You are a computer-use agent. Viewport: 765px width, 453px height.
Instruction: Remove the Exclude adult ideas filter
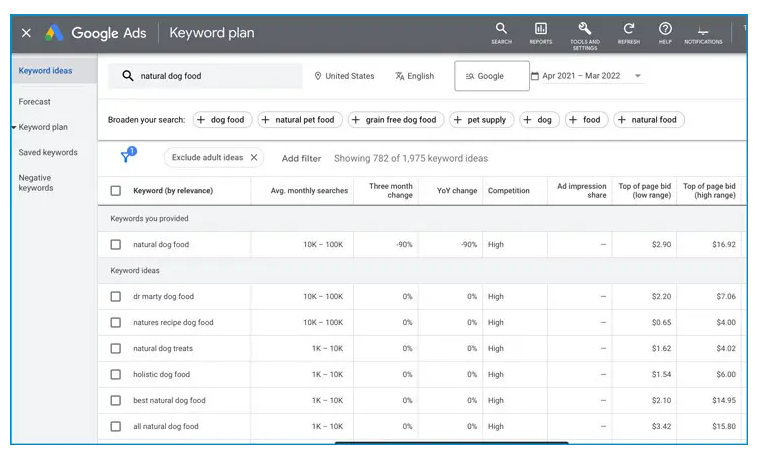tap(254, 158)
